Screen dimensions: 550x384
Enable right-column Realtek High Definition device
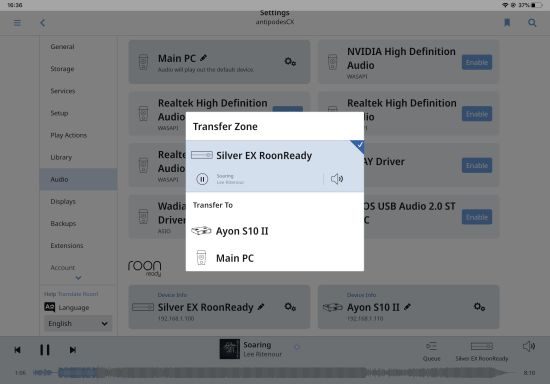click(x=477, y=114)
